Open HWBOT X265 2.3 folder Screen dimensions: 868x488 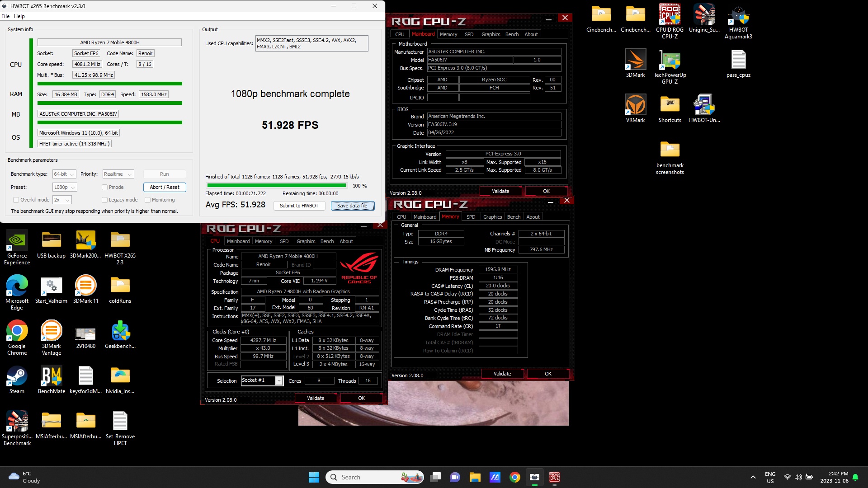pos(120,247)
